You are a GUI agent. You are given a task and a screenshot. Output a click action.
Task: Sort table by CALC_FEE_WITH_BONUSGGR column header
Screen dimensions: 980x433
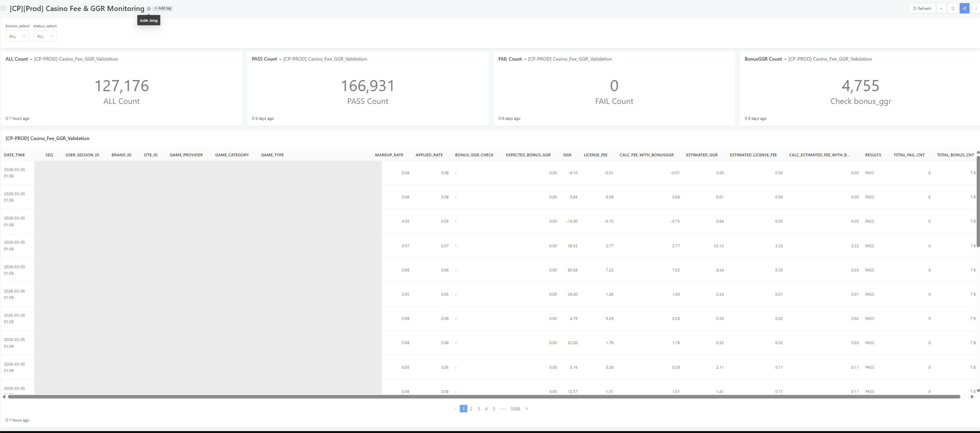click(x=647, y=155)
